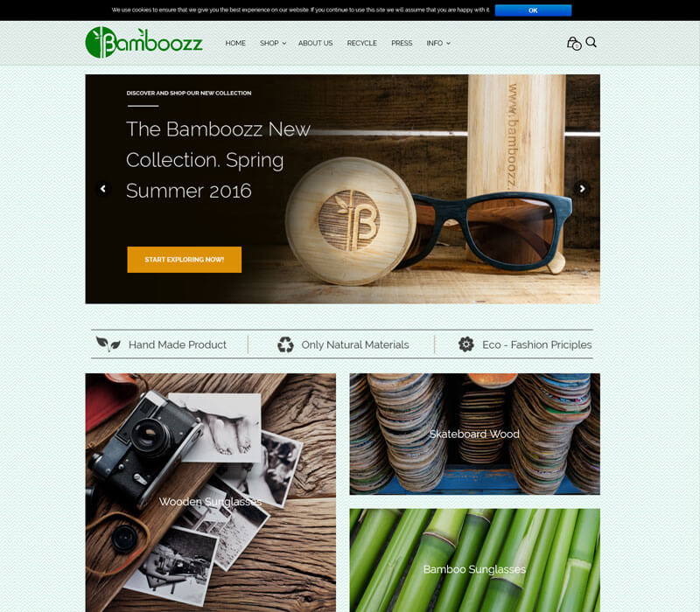Accept cookies with OK button
The width and height of the screenshot is (700, 612).
pyautogui.click(x=533, y=10)
